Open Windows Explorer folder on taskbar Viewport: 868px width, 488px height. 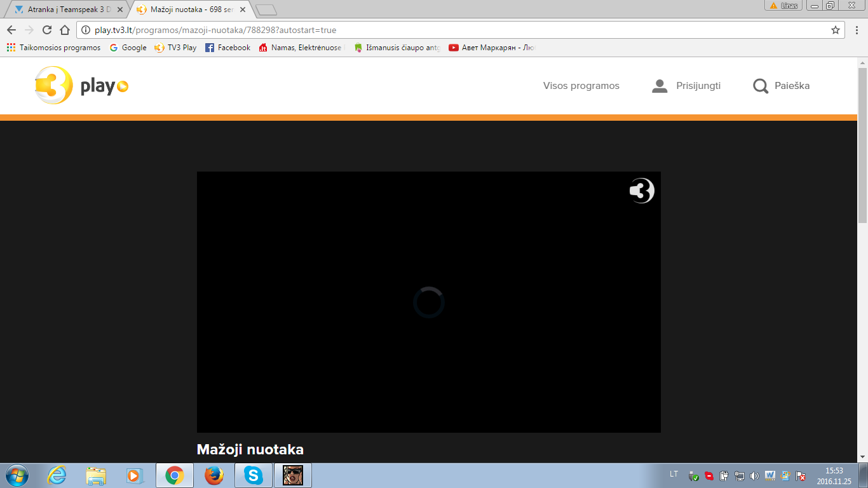tap(97, 475)
